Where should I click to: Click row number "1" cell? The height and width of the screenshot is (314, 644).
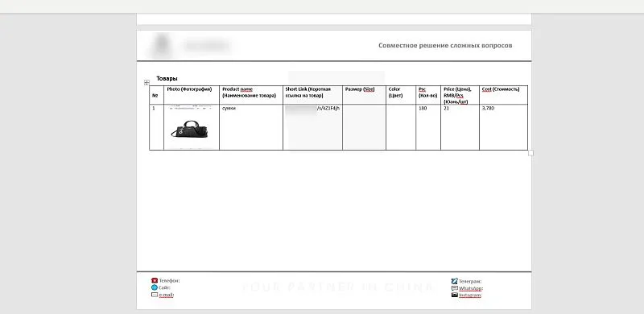click(156, 127)
